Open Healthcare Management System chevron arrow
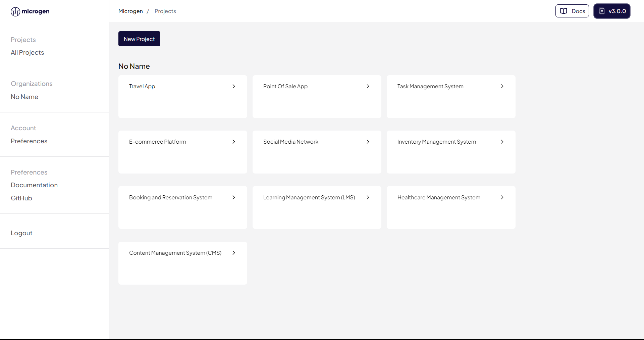 pos(502,197)
